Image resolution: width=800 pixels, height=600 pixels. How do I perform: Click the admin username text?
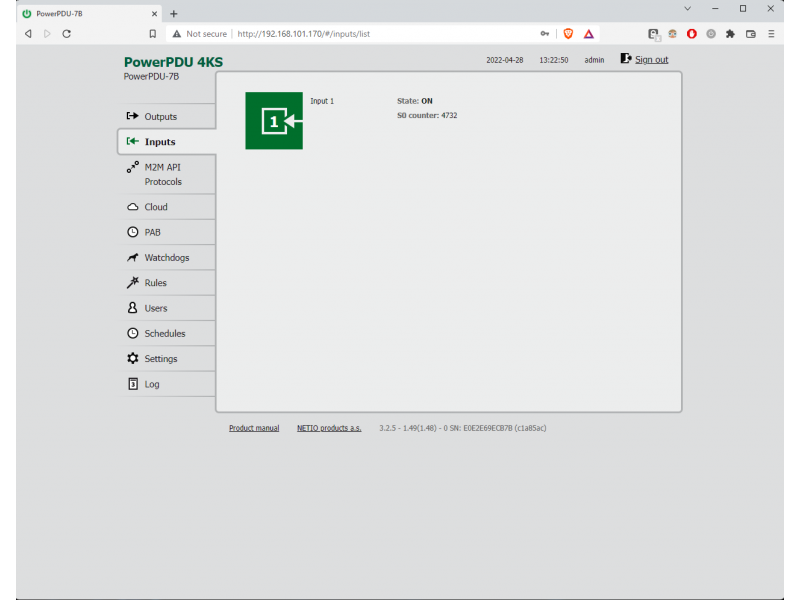594,60
